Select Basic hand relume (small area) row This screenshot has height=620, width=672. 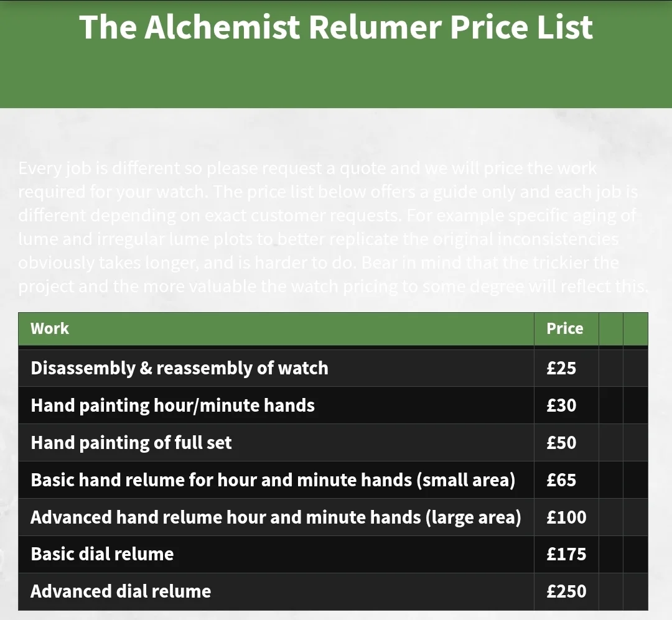pyautogui.click(x=273, y=480)
